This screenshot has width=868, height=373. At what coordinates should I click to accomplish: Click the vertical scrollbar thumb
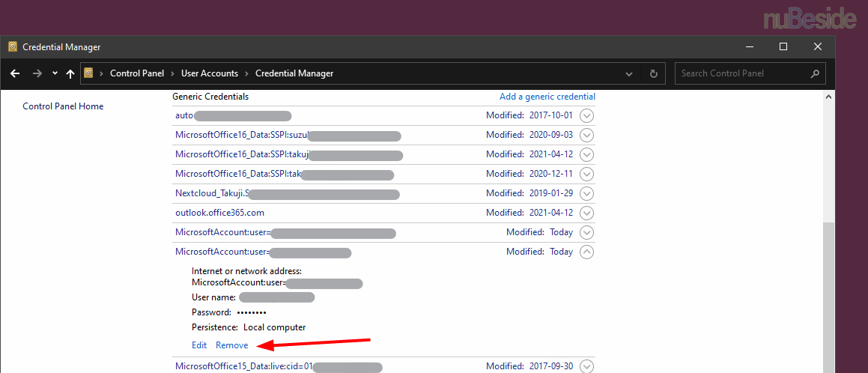pos(828,298)
